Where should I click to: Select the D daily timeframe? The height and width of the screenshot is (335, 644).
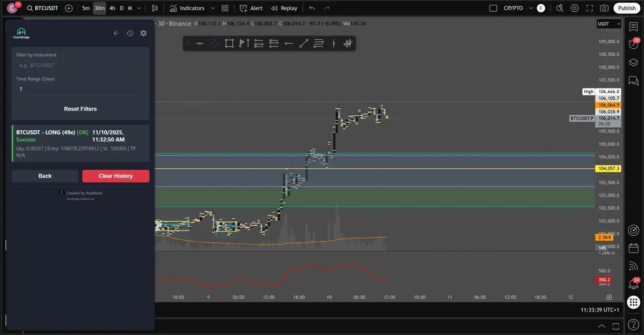(121, 8)
